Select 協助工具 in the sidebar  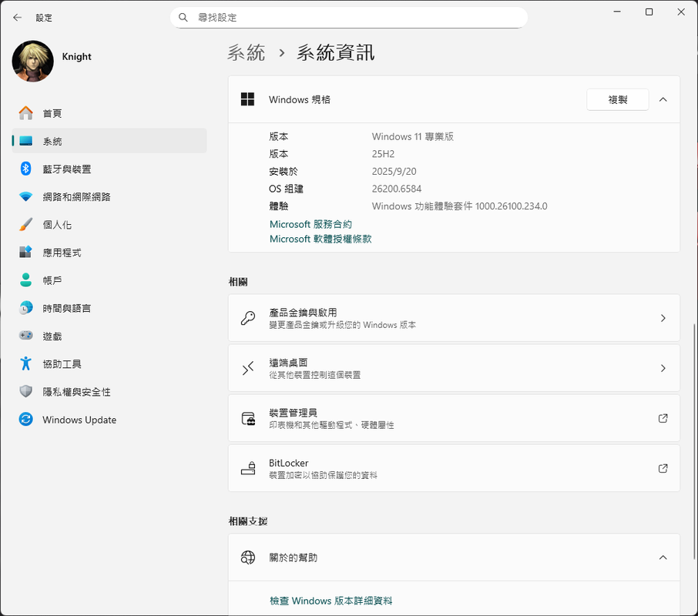click(x=109, y=363)
